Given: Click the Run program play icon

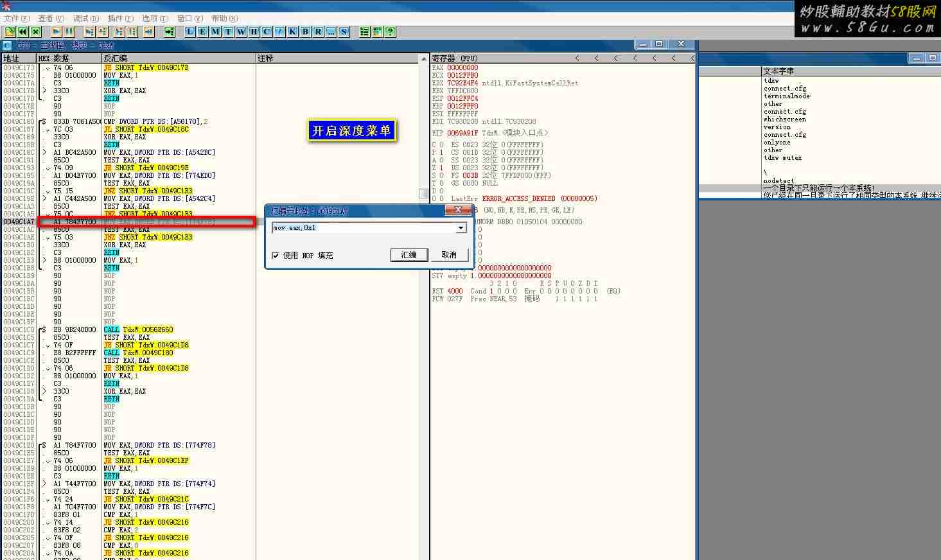Looking at the screenshot, I should [57, 31].
